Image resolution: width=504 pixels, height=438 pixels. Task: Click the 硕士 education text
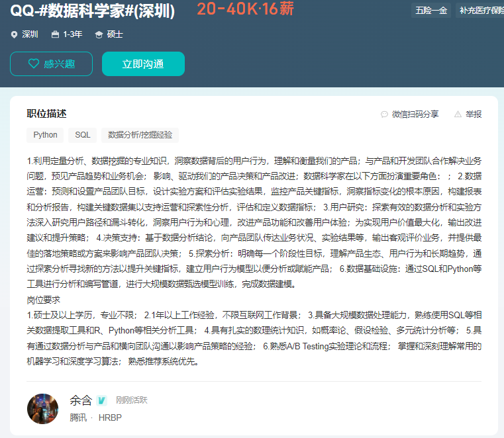pos(115,34)
